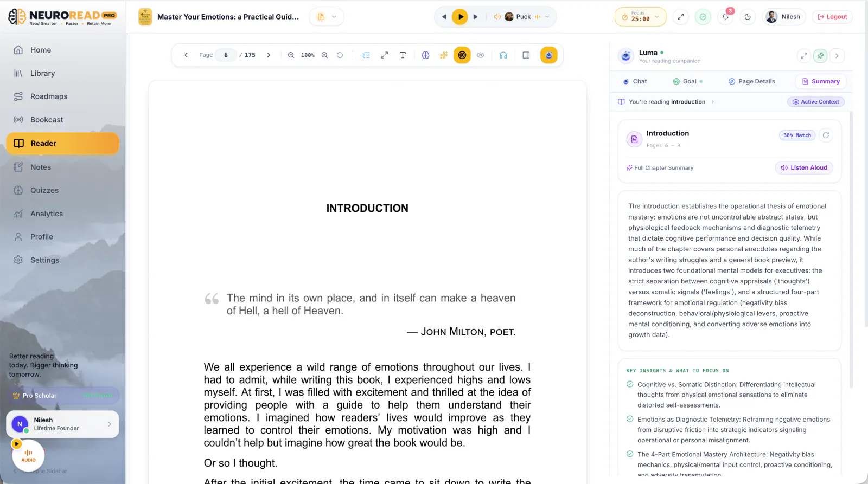Click the Luma robot button in toolbar
The height and width of the screenshot is (484, 868).
(549, 55)
